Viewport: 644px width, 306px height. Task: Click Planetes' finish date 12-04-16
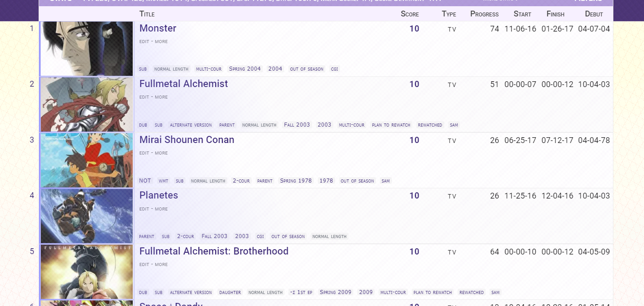click(557, 196)
